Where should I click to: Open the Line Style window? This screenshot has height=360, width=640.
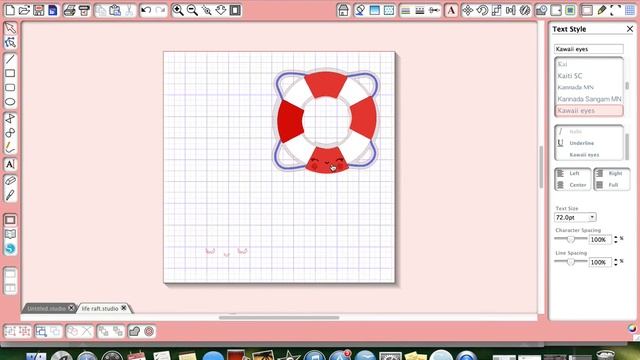[420, 10]
